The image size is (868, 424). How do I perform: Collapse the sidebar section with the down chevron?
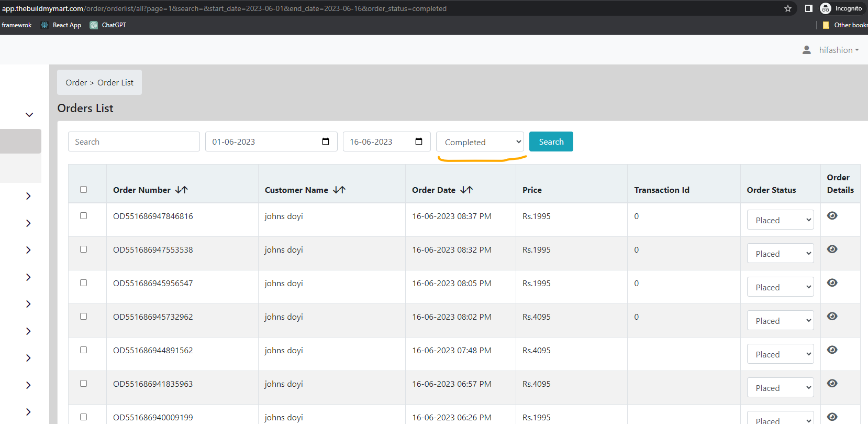pos(29,115)
